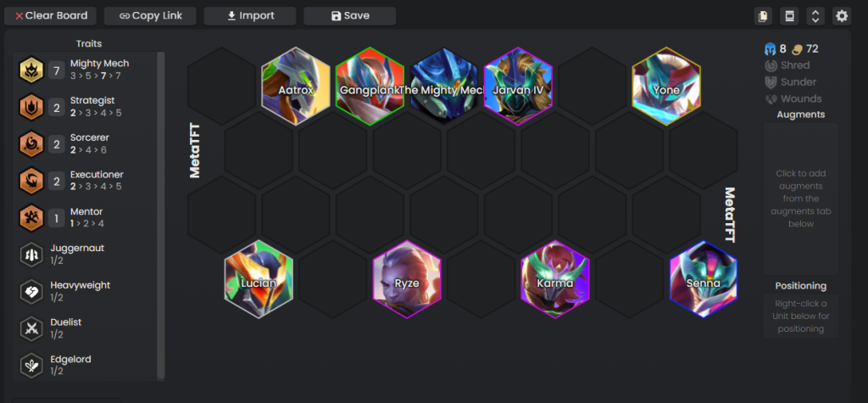868x403 pixels.
Task: Click the Mighty Mech trait icon
Action: tap(31, 70)
